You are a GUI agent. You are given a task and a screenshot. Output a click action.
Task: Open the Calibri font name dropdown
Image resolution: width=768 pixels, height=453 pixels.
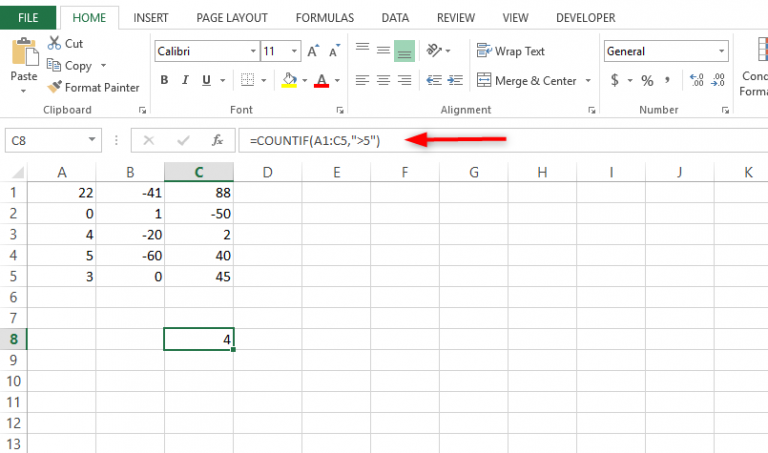[x=250, y=51]
